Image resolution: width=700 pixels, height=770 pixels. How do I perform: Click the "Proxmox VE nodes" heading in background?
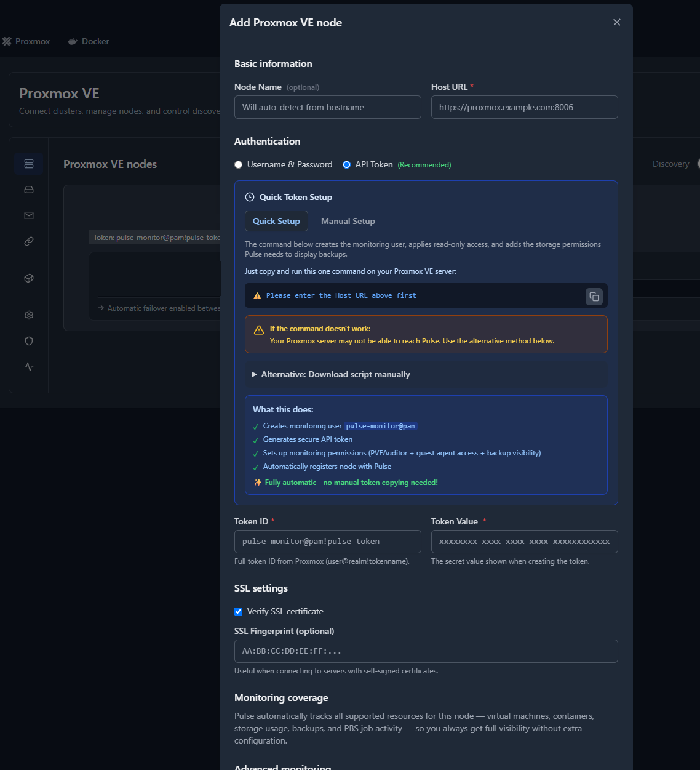(x=110, y=164)
